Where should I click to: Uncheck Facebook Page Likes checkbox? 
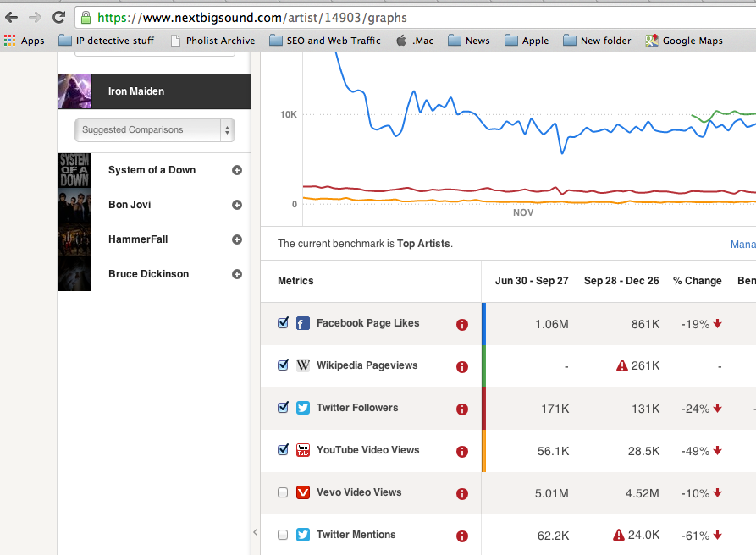284,323
